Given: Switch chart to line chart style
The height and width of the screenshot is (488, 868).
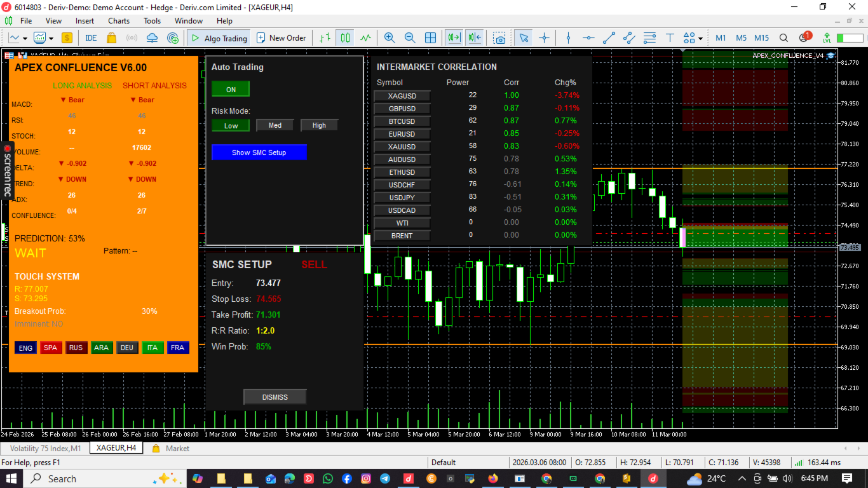Looking at the screenshot, I should (365, 38).
